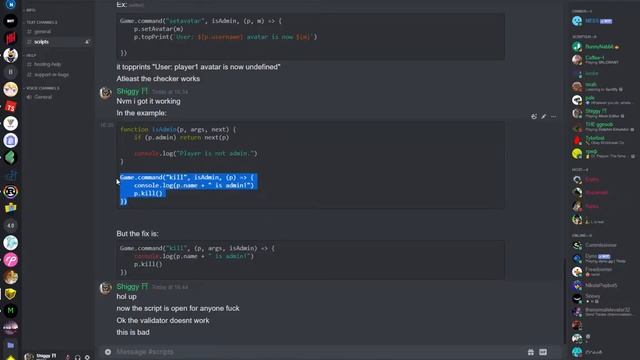Open black server with green M
Image resolution: width=640 pixels, height=360 pixels.
click(11, 311)
